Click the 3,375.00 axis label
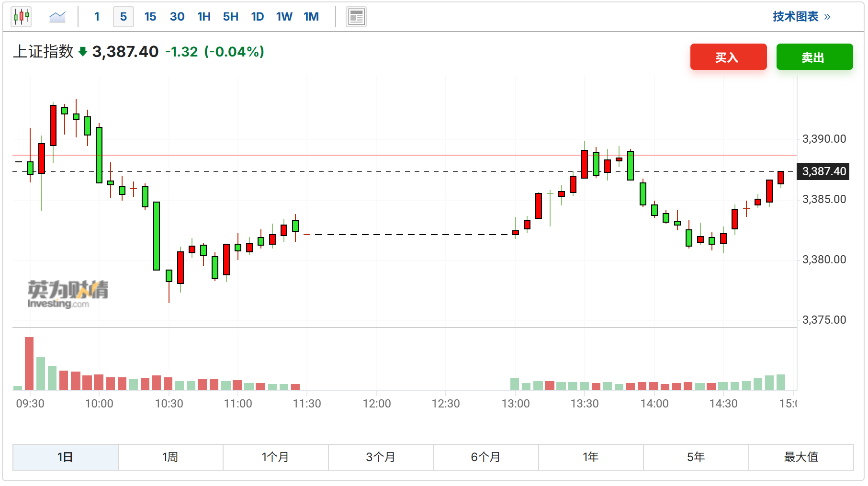The width and height of the screenshot is (868, 486). (824, 320)
